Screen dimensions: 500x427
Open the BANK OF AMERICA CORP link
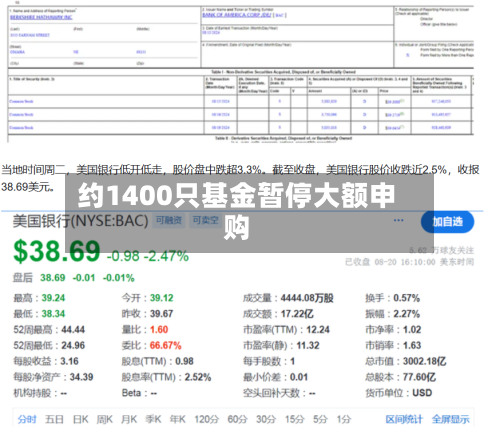237,15
